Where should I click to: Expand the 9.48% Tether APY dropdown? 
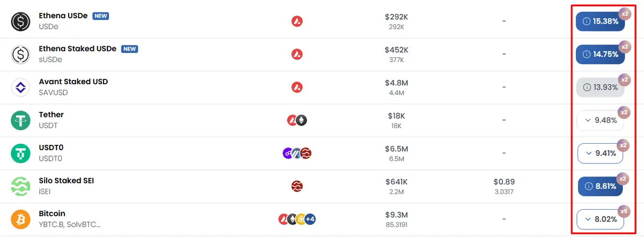[x=601, y=120]
